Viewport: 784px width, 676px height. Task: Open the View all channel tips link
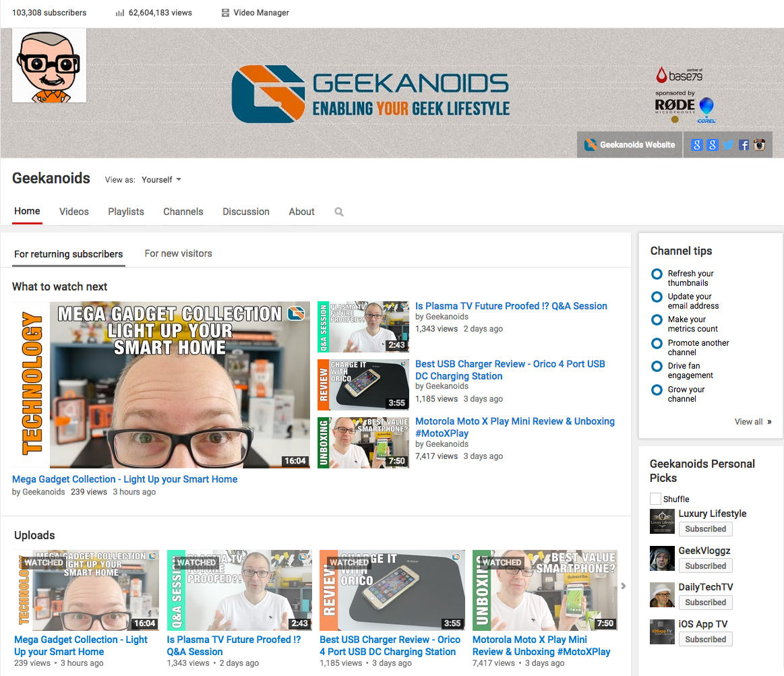tap(752, 421)
